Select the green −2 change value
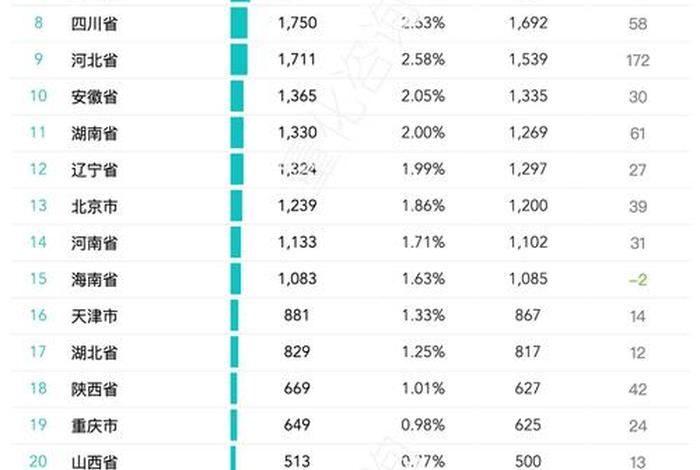This screenshot has width=700, height=470. 637,280
